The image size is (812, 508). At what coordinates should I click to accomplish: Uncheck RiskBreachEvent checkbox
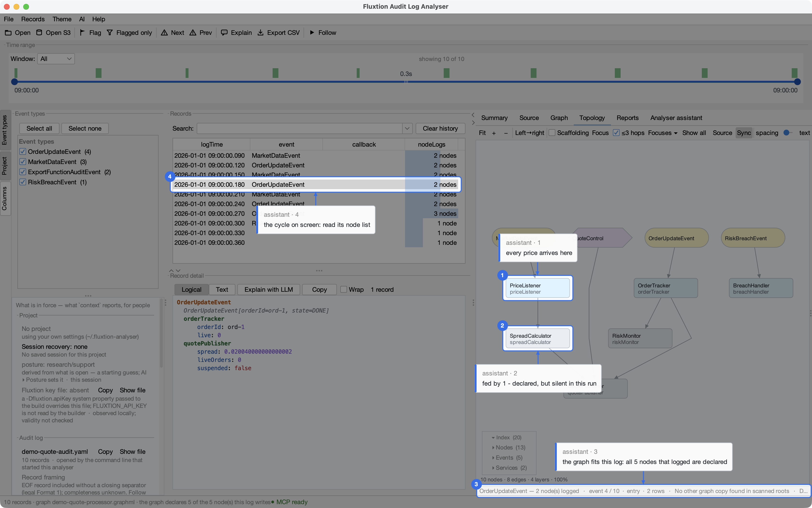(23, 182)
